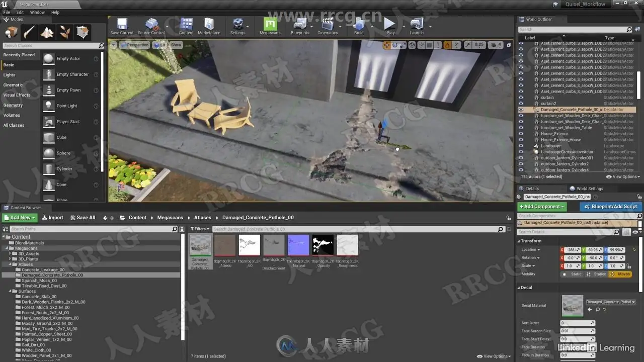The width and height of the screenshot is (644, 362).
Task: Toggle visibility of House_Exterior actor
Action: [x=521, y=134]
